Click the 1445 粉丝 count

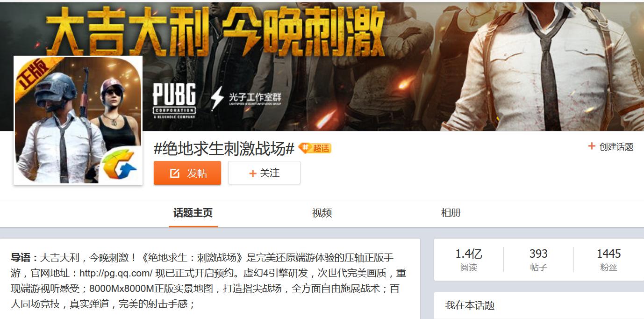[x=609, y=260]
